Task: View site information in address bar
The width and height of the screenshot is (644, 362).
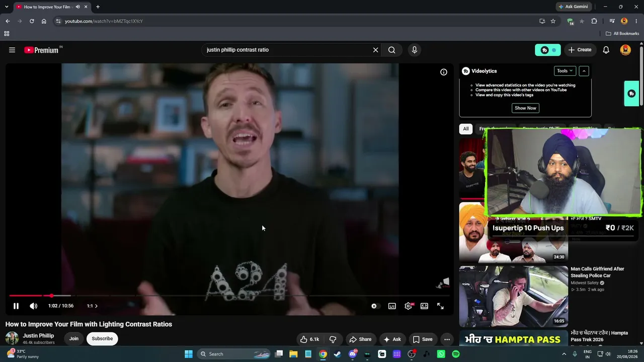Action: (58, 21)
